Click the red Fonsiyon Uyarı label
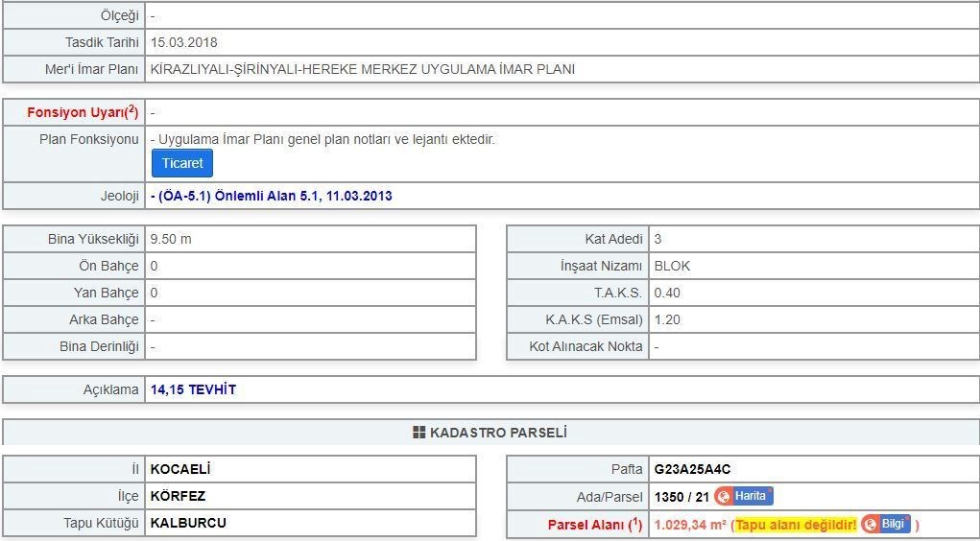 (x=83, y=112)
